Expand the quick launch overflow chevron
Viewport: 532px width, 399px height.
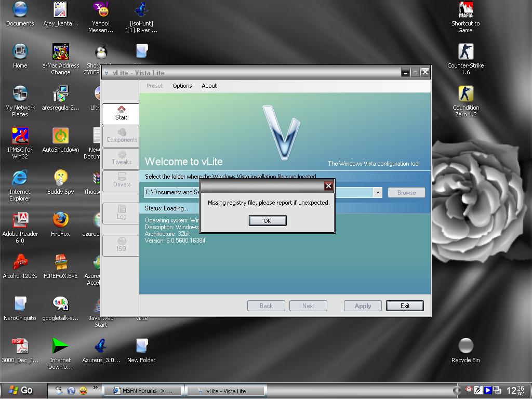[96, 388]
